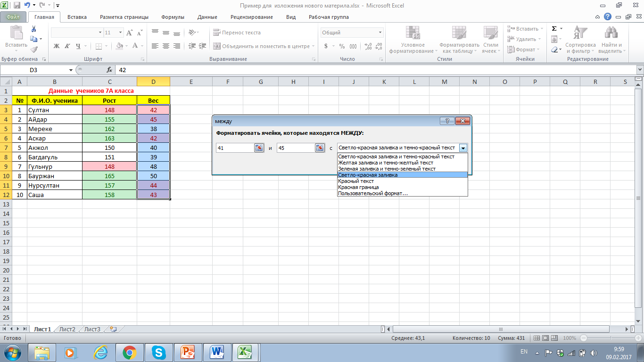Image resolution: width=644 pixels, height=362 pixels.
Task: Click the AutoSum sigma icon
Action: (x=554, y=29)
